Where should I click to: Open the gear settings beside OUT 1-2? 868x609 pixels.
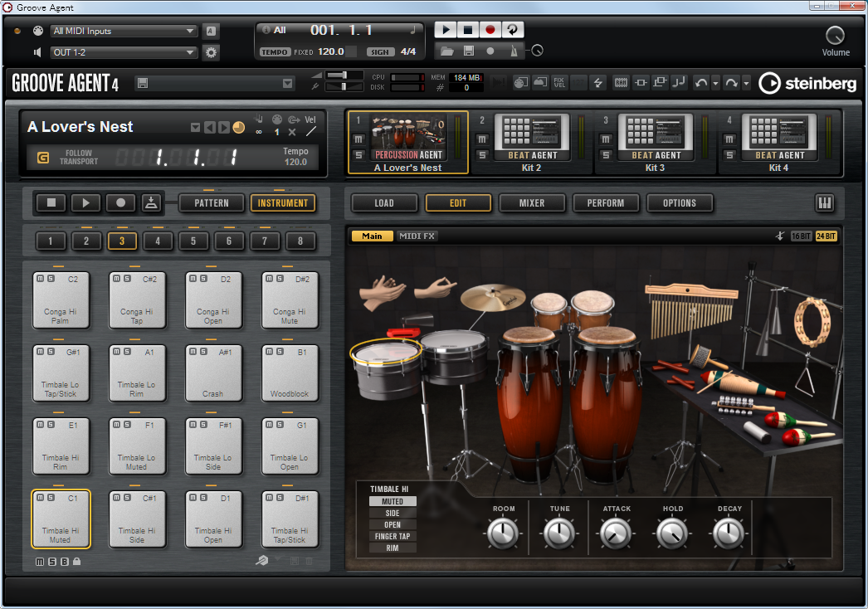(x=211, y=52)
